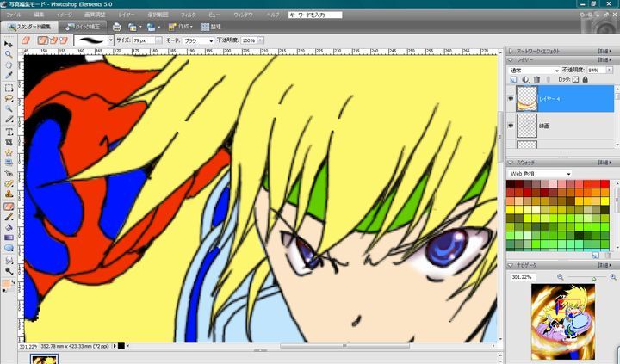Select the Spot Healing Brush tool

(x=9, y=183)
